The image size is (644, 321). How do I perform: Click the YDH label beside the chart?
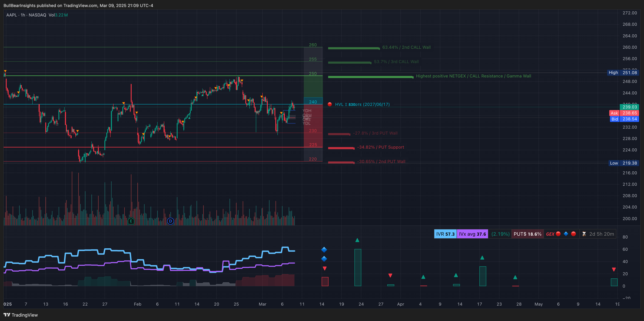(307, 111)
